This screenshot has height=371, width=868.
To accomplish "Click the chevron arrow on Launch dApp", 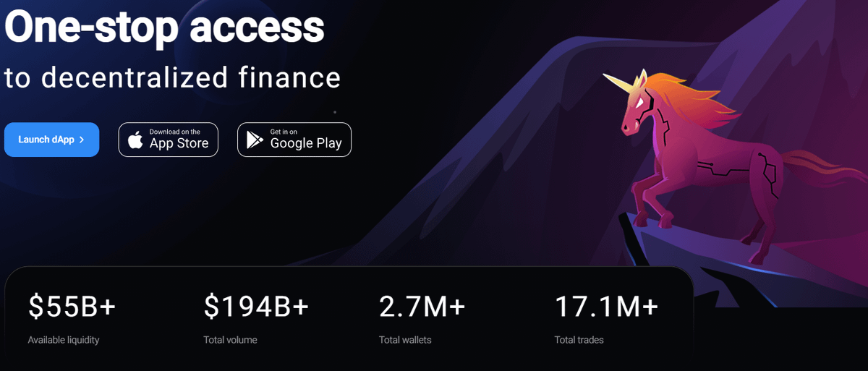I will click(82, 140).
